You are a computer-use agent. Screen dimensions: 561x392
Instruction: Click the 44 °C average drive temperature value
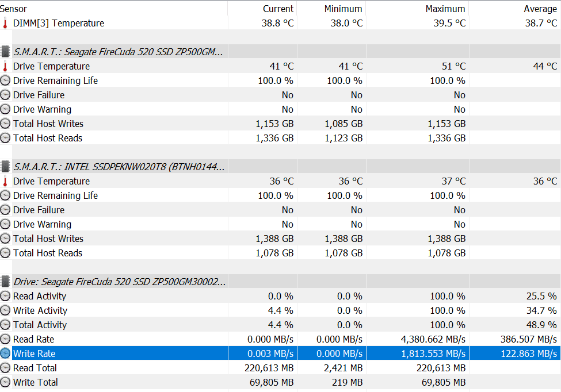pos(545,66)
